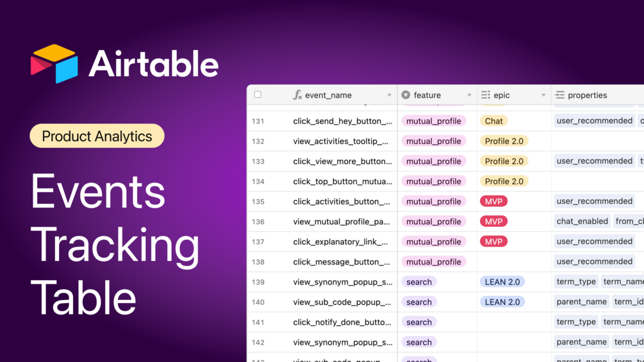Click the formula icon beside event_name

[297, 95]
